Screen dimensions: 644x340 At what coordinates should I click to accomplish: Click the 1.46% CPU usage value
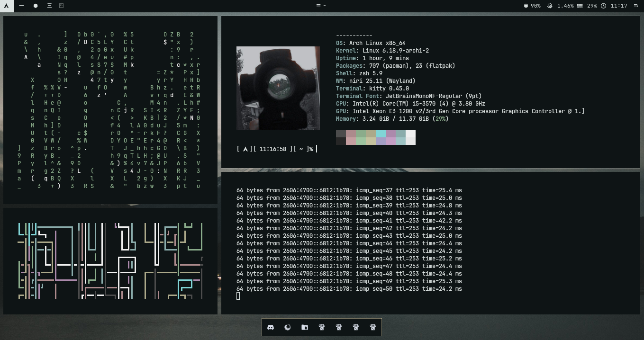point(565,6)
